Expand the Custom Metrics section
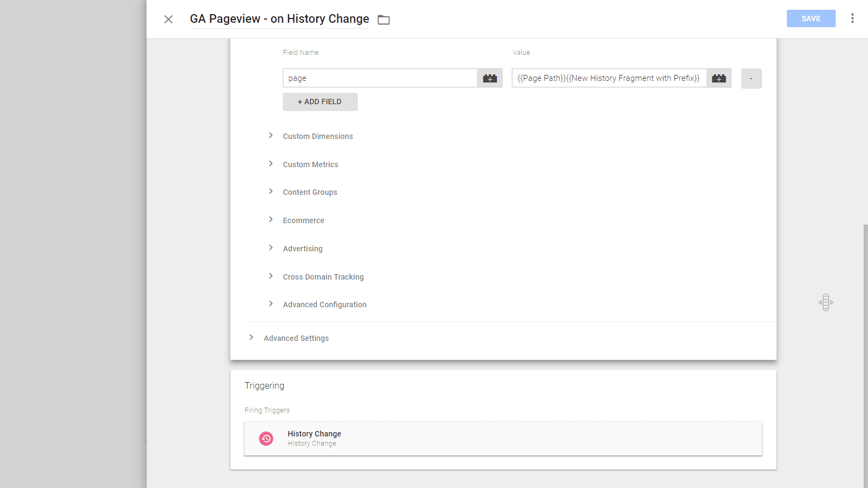 (x=310, y=164)
